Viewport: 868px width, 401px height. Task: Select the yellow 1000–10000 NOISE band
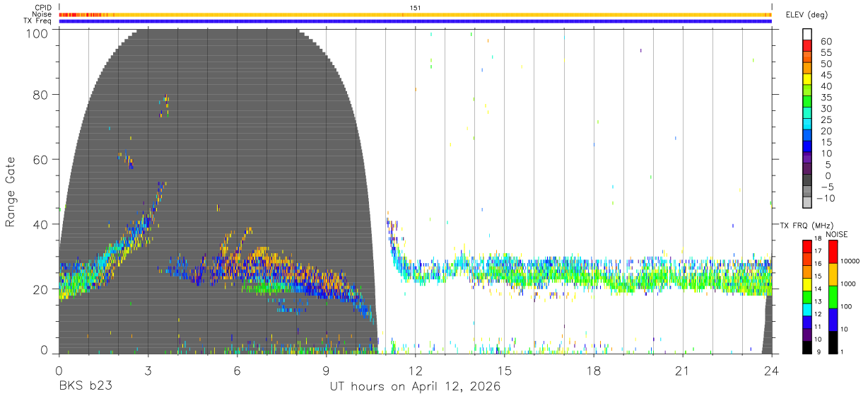(833, 274)
